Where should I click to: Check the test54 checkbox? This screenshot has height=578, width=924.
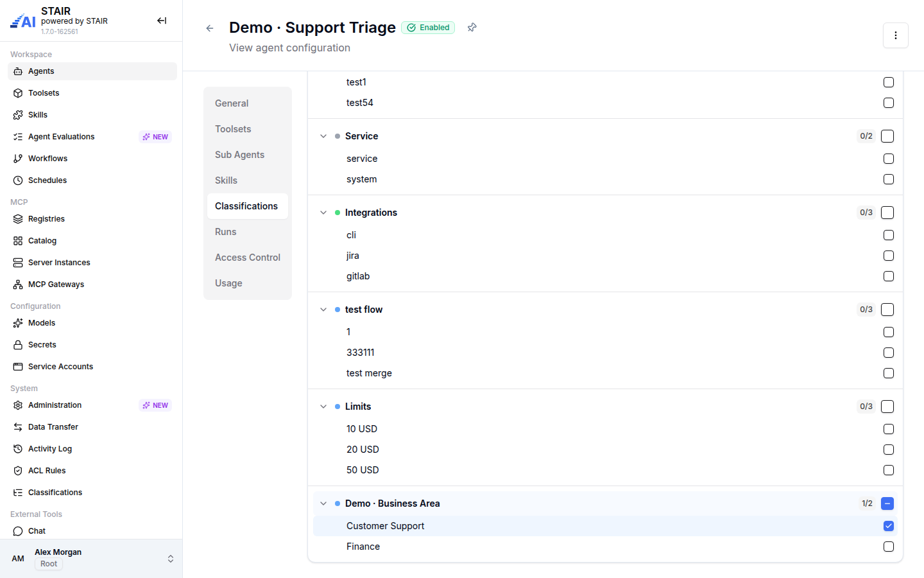[889, 103]
